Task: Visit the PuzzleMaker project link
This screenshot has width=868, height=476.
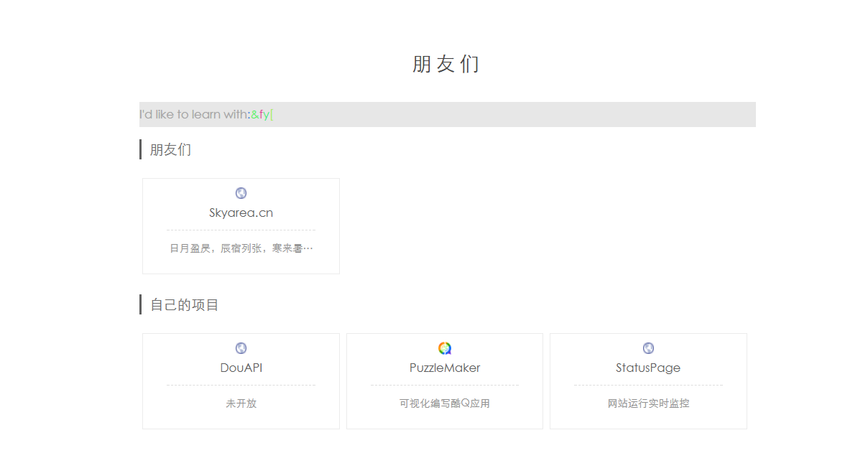Action: [x=445, y=368]
